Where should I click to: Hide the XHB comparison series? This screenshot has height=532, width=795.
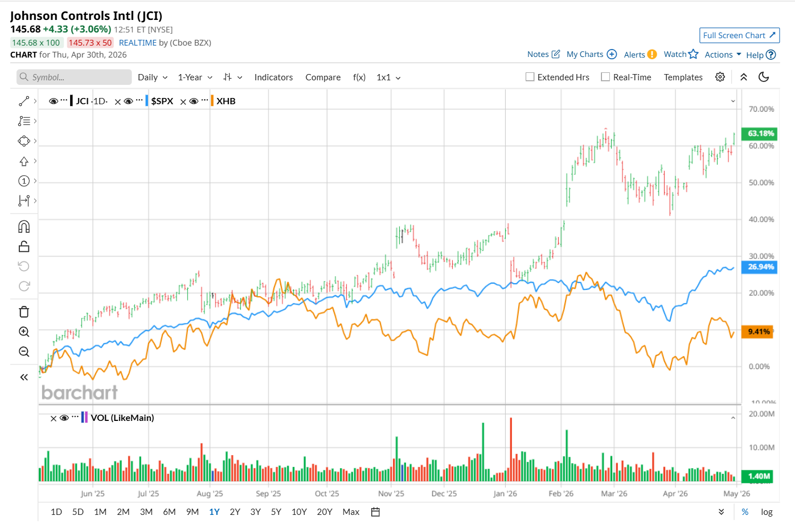point(194,101)
